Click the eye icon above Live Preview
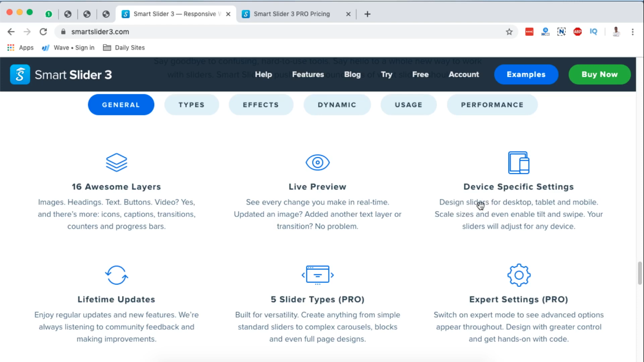 point(317,163)
